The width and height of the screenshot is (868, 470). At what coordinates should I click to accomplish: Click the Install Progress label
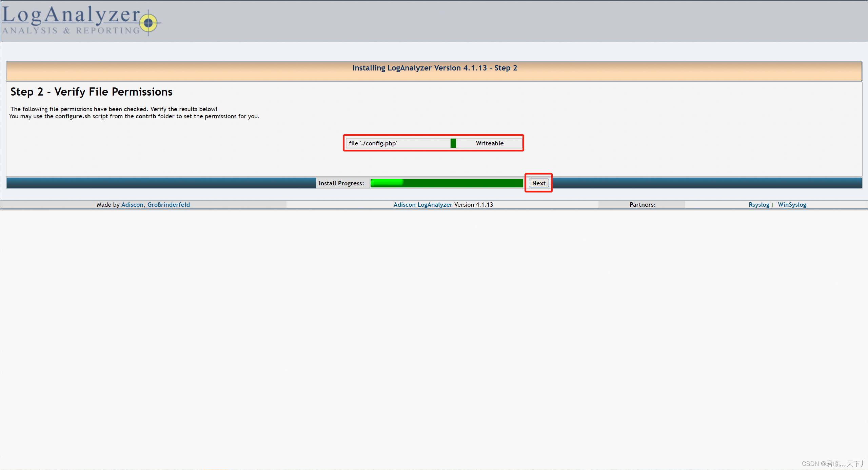[341, 183]
